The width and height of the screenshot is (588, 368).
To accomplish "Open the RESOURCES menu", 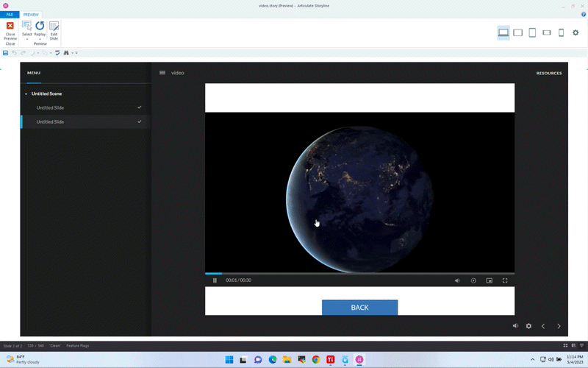I will (x=548, y=73).
